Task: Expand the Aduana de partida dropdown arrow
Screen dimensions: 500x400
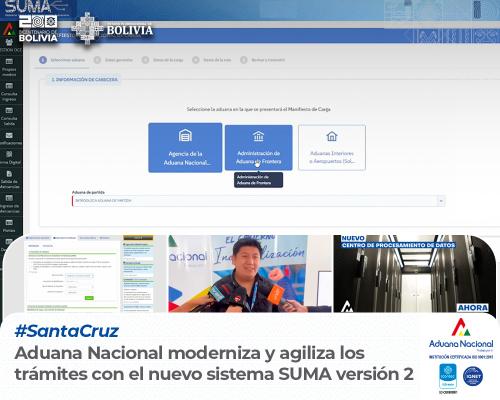Action: (x=441, y=201)
